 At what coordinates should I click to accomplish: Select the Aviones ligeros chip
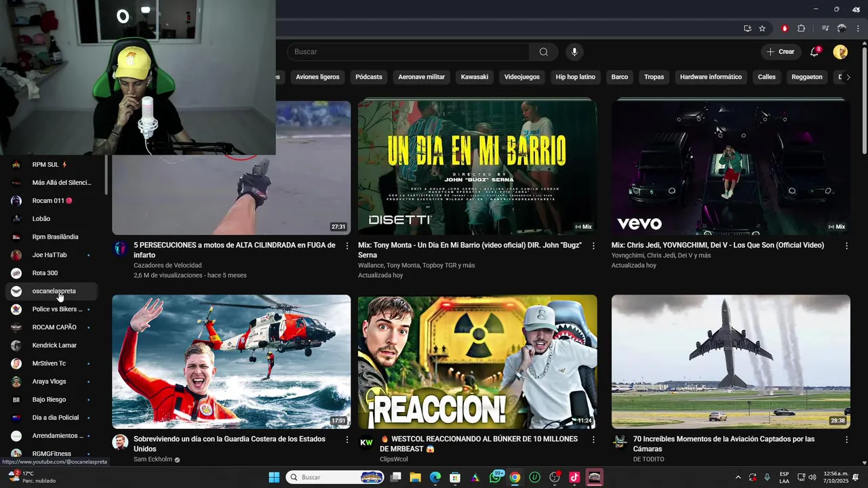[x=317, y=77]
